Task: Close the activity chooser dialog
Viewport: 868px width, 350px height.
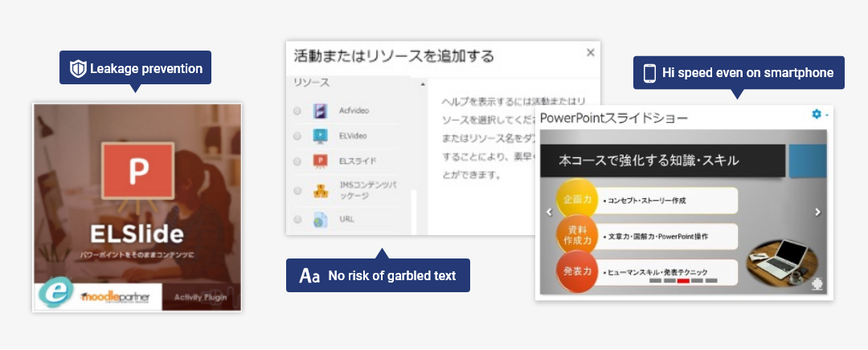Action: 590,52
